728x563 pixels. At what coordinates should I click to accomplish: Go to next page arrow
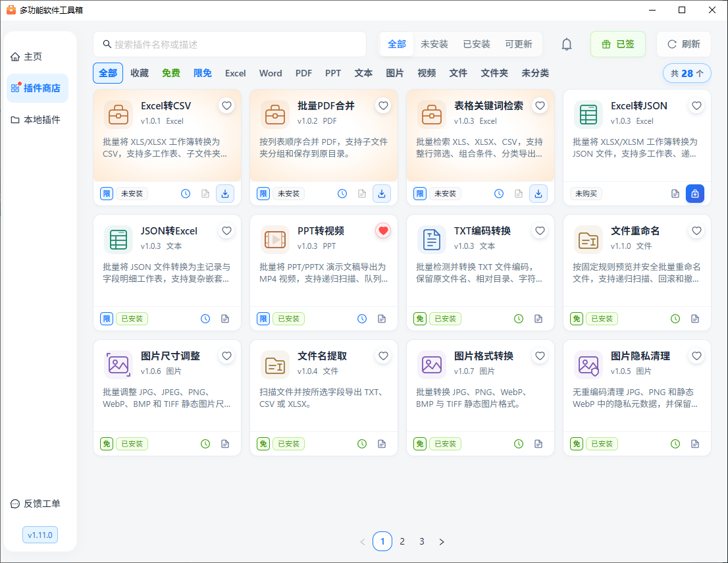pos(442,542)
